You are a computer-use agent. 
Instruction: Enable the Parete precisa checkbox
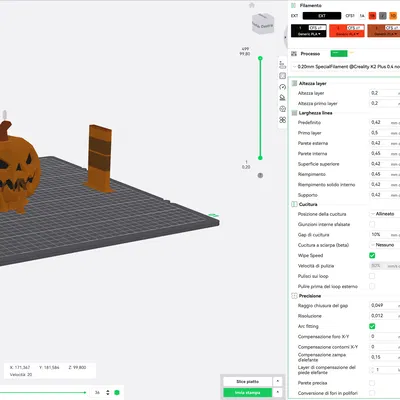372,383
